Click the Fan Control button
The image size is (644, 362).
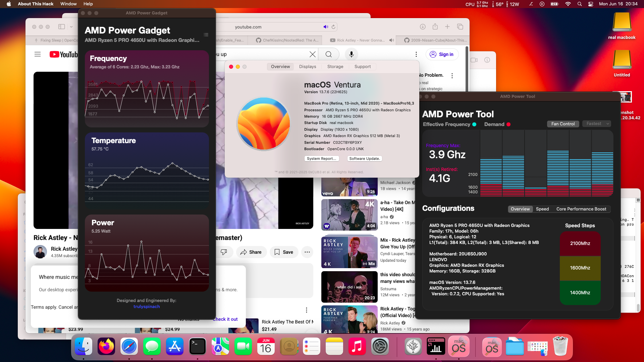pyautogui.click(x=563, y=124)
